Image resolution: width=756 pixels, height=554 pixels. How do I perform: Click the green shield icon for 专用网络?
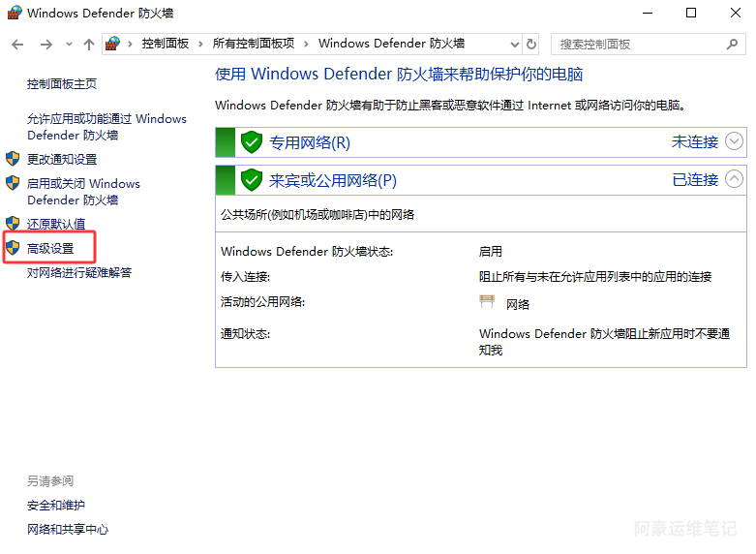[252, 142]
